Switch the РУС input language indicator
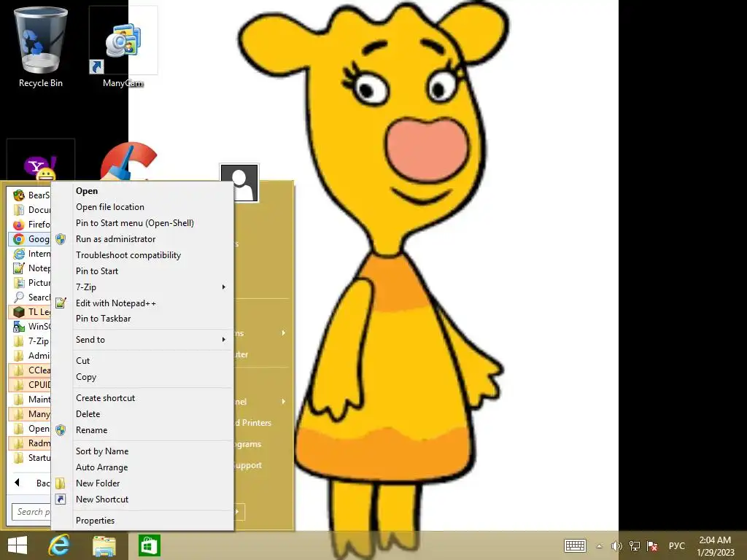This screenshot has width=747, height=560. (676, 545)
